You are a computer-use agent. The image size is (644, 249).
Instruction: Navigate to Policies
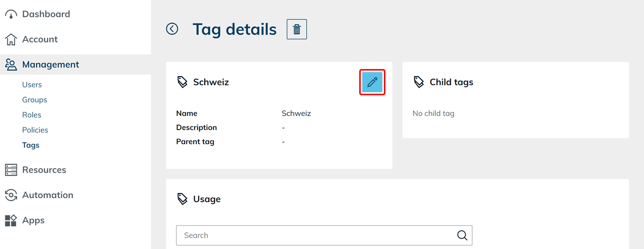coord(35,130)
